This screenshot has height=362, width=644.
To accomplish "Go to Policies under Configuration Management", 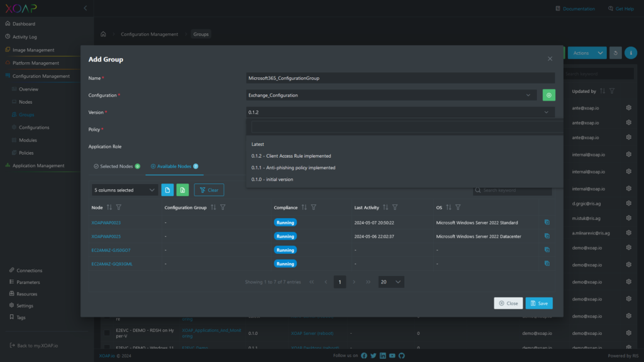I will click(26, 153).
